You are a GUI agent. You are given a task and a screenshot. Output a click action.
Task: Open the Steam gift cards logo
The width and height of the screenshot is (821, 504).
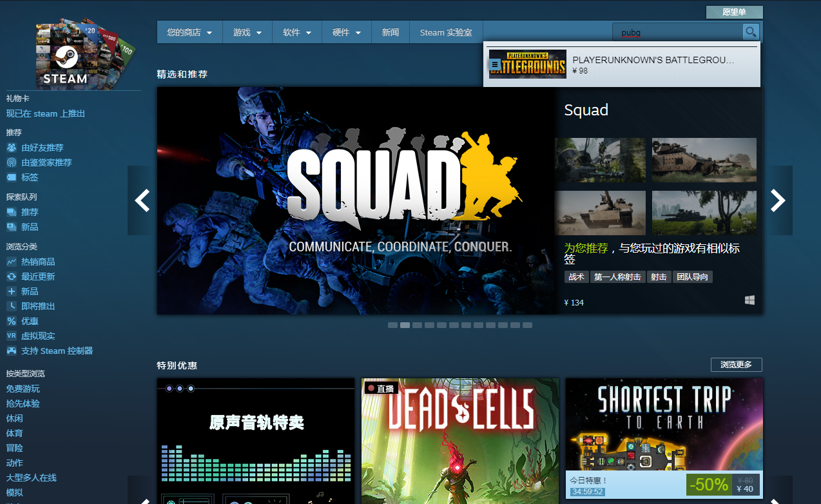[86, 53]
